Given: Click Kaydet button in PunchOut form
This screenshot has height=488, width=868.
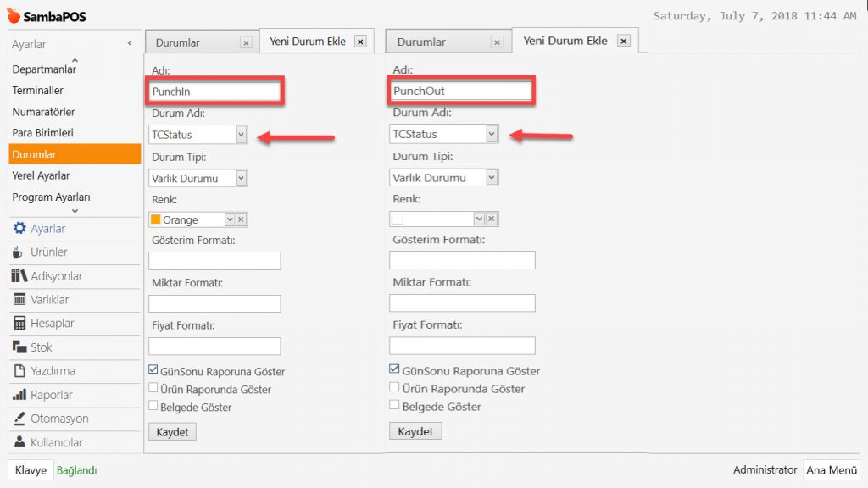Looking at the screenshot, I should pos(415,431).
